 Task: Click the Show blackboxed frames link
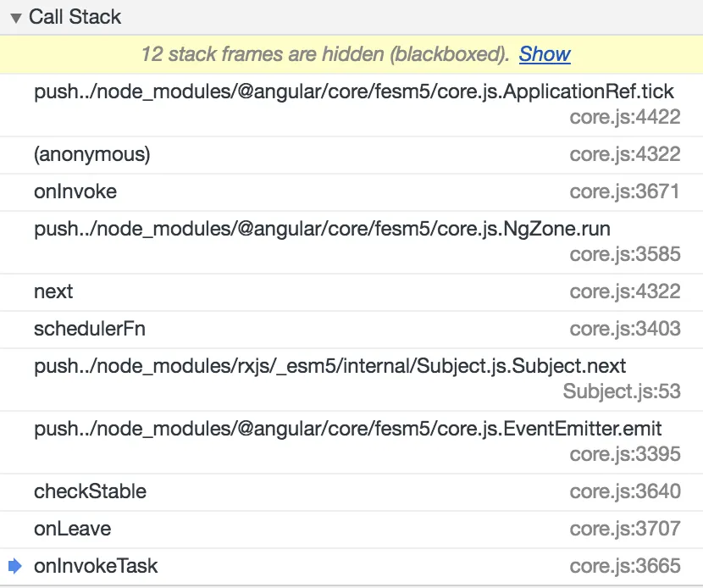coord(545,54)
